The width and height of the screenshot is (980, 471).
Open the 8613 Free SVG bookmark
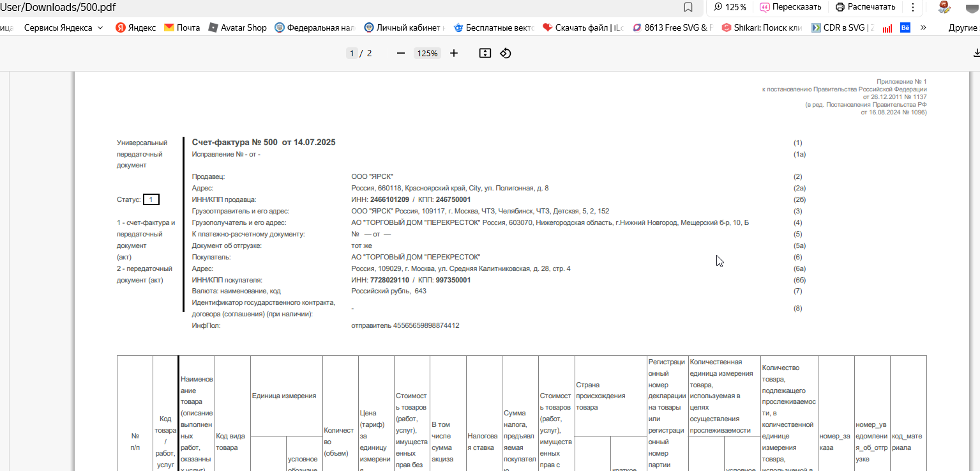pyautogui.click(x=672, y=27)
